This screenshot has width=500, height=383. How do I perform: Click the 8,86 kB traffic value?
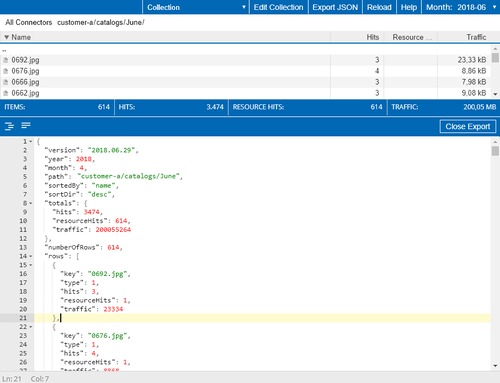pyautogui.click(x=474, y=71)
